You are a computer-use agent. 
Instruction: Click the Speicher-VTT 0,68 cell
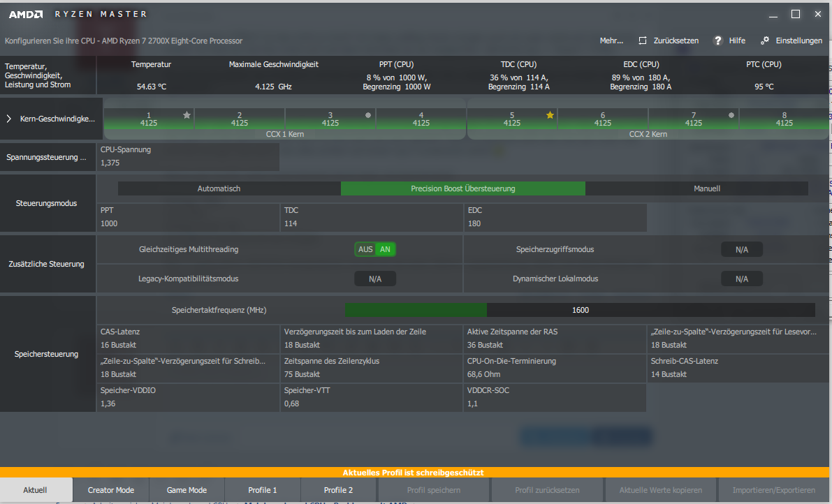tap(372, 397)
